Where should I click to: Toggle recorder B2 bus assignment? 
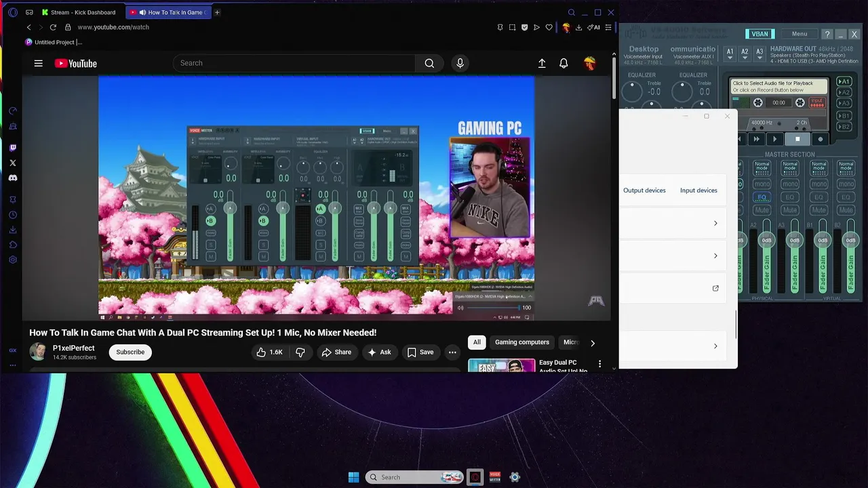pos(844,127)
